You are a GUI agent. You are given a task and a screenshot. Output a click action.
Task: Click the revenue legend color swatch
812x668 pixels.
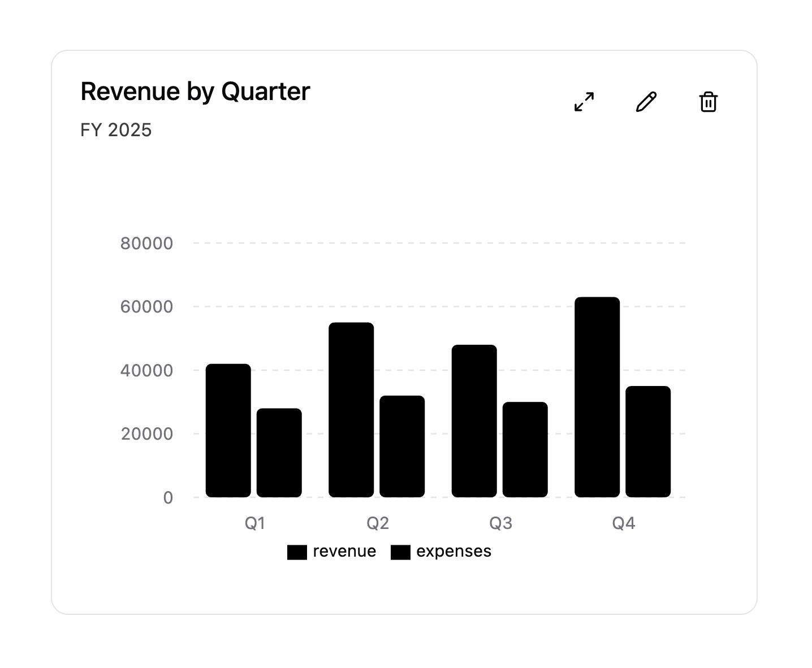click(x=299, y=551)
